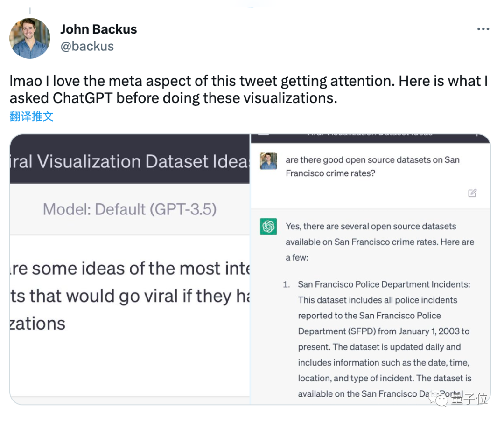Click the Model: Default (GPT-3.5) label
This screenshot has height=421, width=504.
(130, 209)
